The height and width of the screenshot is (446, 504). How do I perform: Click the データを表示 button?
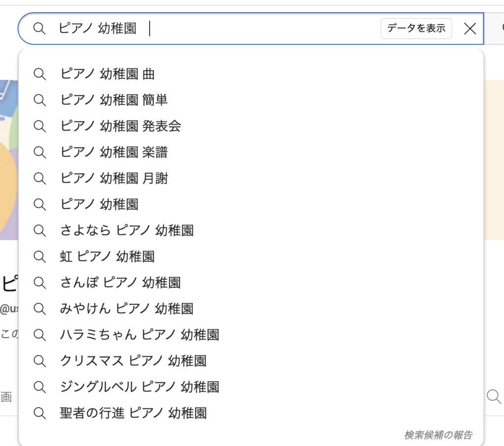(416, 28)
